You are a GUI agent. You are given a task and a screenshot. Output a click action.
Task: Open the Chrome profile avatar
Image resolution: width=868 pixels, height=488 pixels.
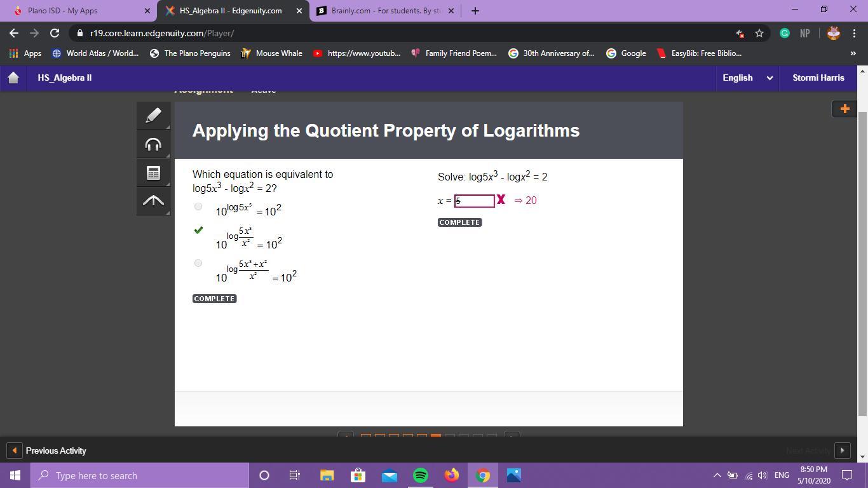[x=834, y=33]
